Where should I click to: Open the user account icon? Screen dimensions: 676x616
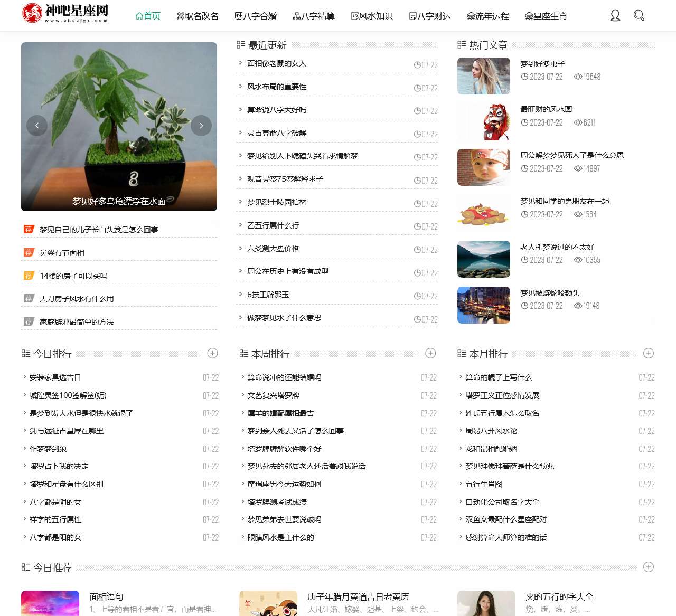tap(615, 15)
